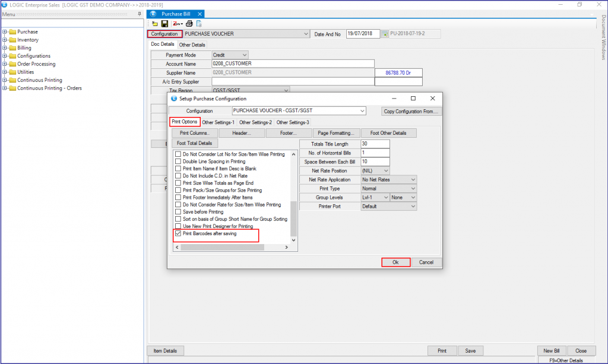Select the Other Details tab
The width and height of the screenshot is (608, 364).
tap(192, 44)
